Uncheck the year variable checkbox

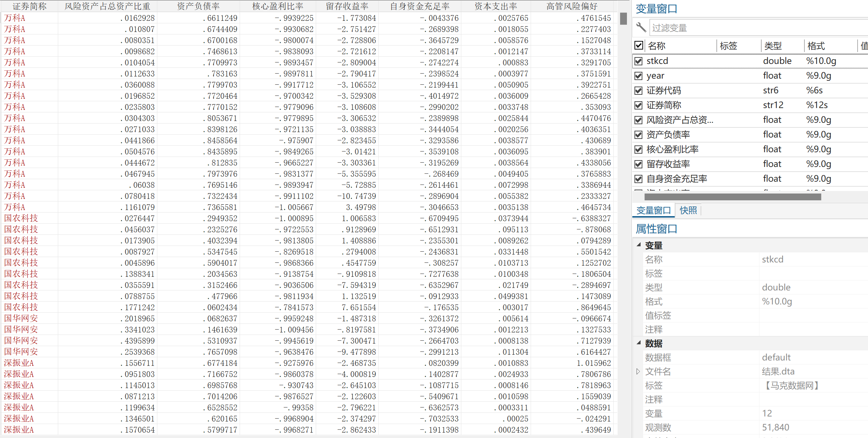click(638, 76)
